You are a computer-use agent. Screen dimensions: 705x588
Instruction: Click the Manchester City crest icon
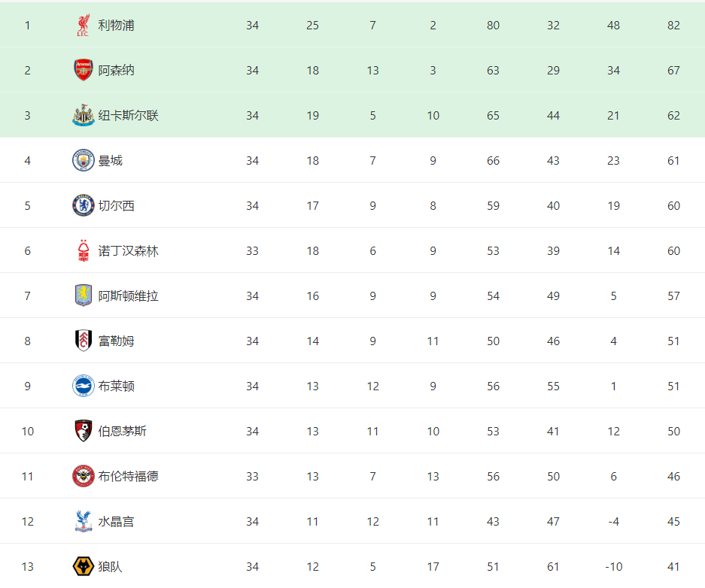point(84,160)
